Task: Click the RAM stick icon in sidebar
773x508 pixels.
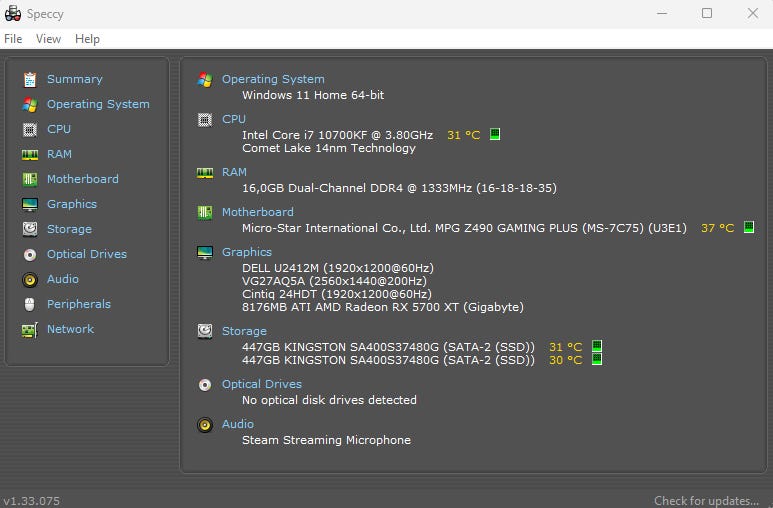Action: (x=30, y=155)
